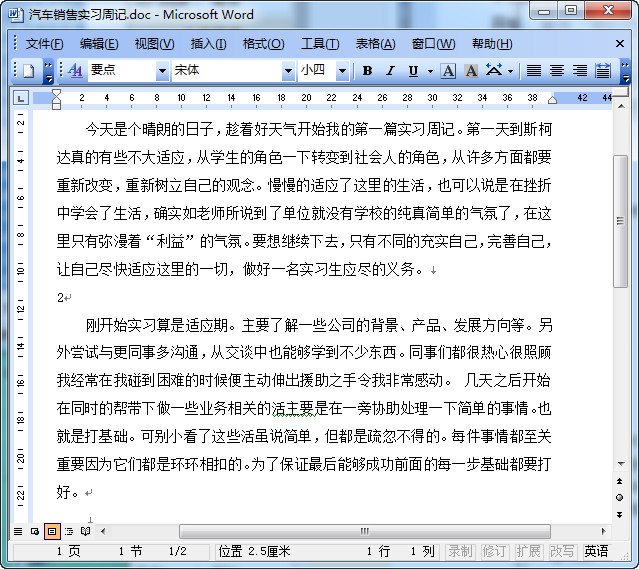
Task: Align text to the right
Action: coord(580,71)
